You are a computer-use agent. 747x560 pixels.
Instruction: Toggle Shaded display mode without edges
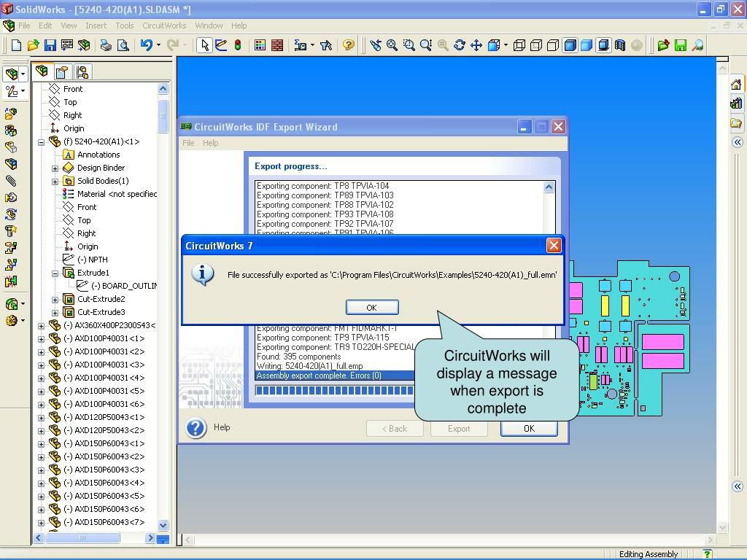[x=587, y=45]
